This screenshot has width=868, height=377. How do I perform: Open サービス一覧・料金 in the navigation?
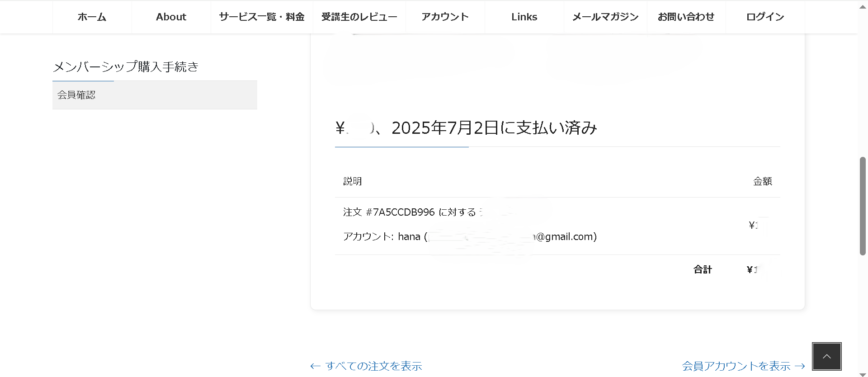tap(262, 17)
